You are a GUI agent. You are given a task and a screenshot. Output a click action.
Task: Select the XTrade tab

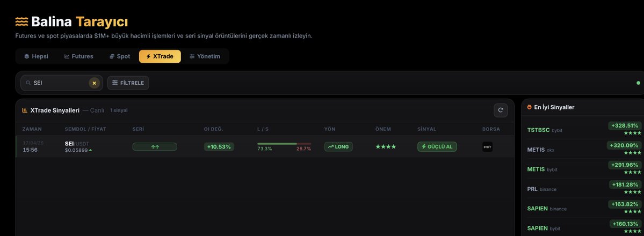(160, 56)
